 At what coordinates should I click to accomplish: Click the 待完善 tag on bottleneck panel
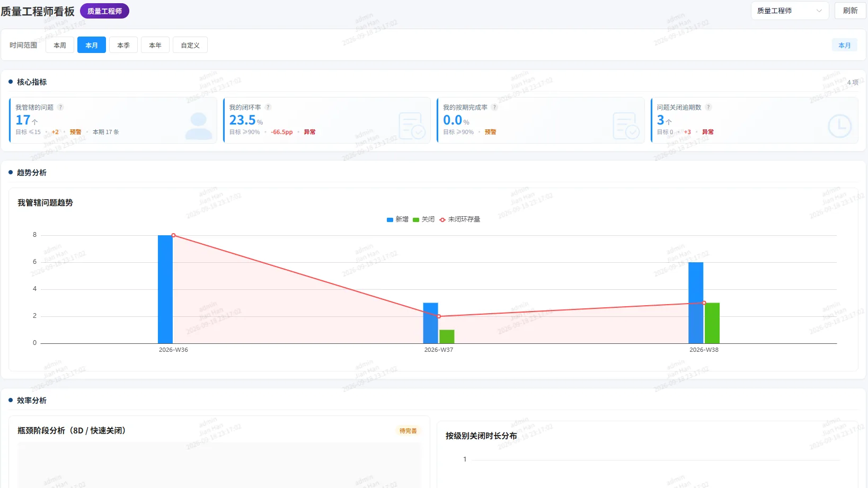[x=408, y=431]
